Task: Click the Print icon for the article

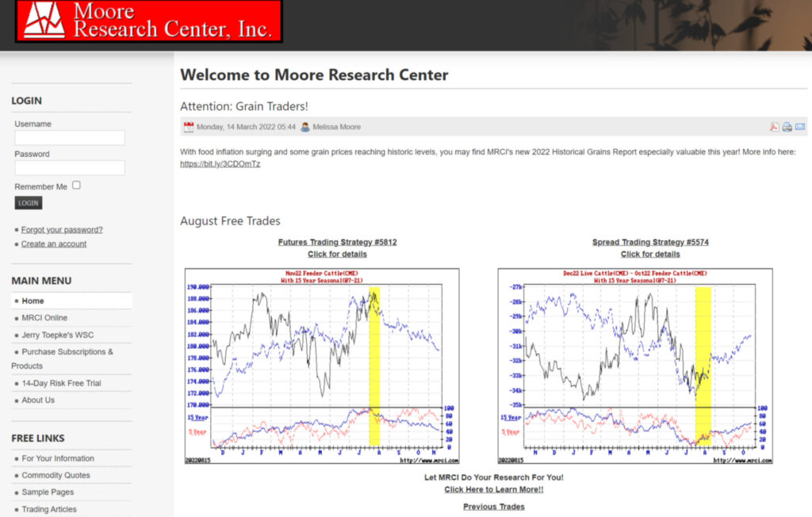Action: (x=787, y=126)
